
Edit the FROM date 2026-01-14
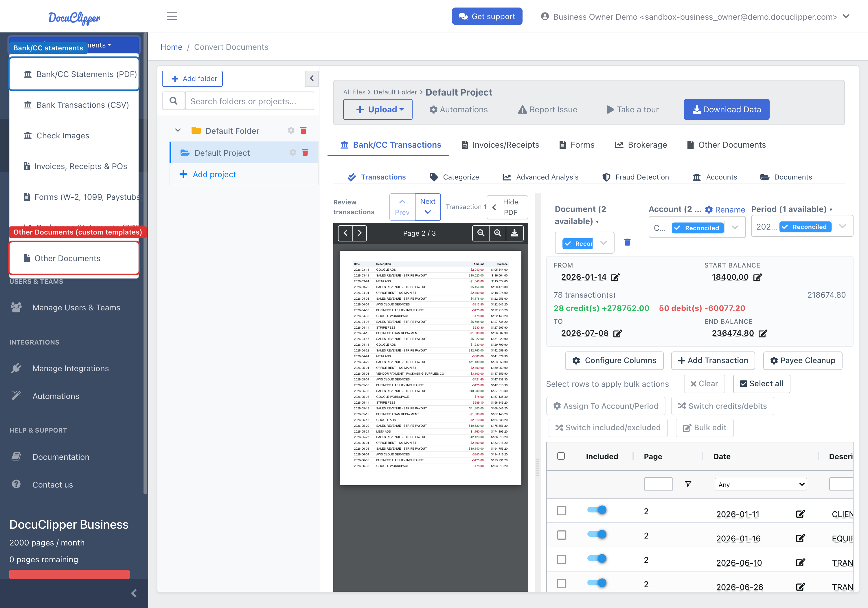[x=615, y=277]
